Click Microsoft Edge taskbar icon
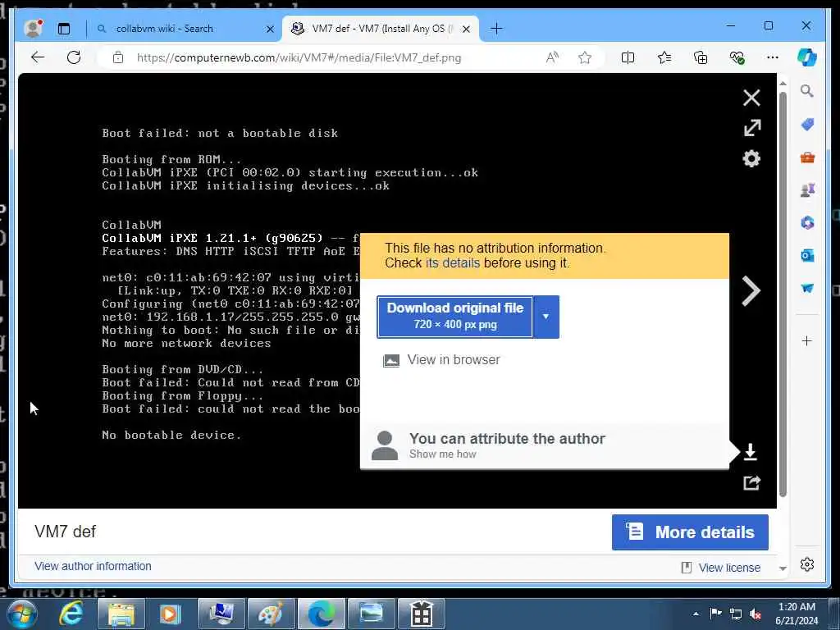The height and width of the screenshot is (630, 840). point(321,614)
